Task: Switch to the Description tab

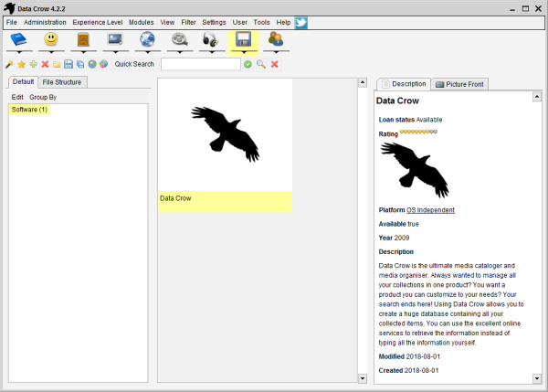Action: click(404, 84)
